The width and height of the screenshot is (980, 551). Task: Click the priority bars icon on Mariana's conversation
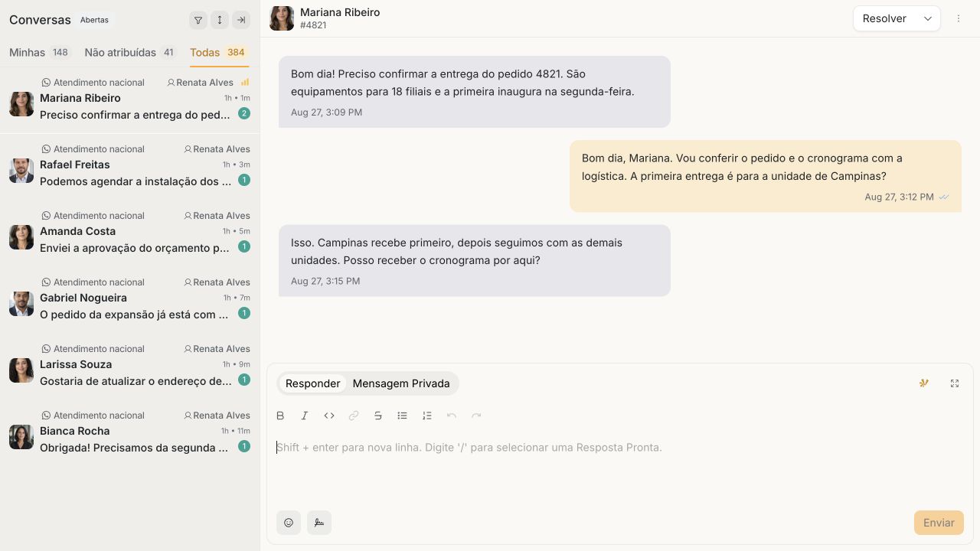245,82
